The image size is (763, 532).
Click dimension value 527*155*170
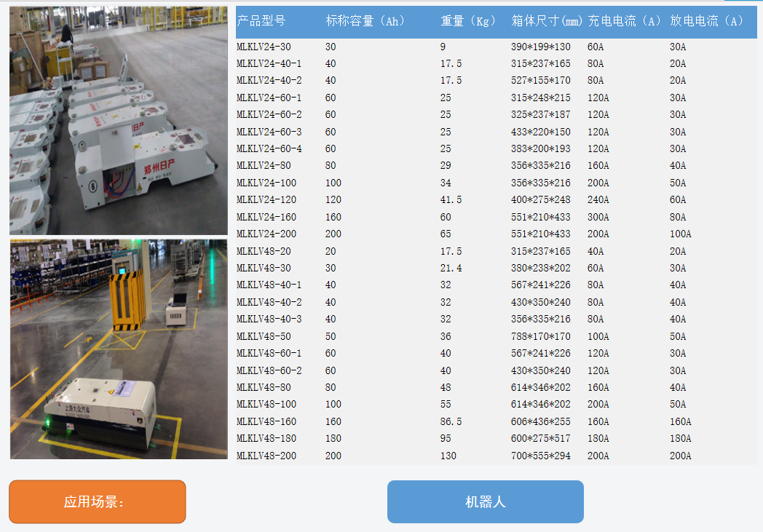[541, 80]
